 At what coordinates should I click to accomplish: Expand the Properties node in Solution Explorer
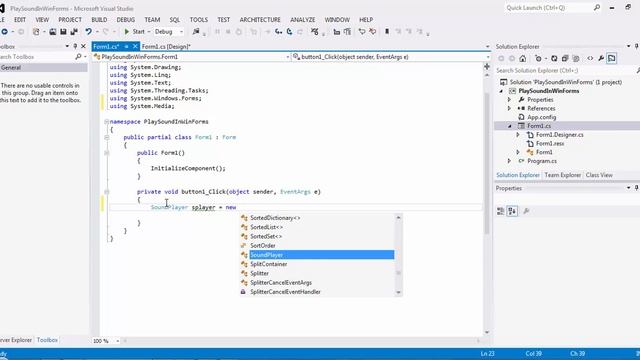tap(509, 100)
